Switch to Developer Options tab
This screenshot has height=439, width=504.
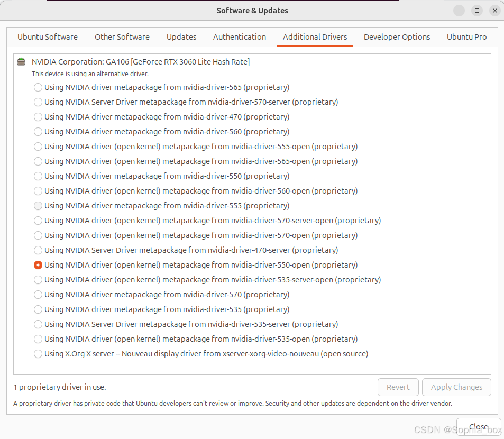397,37
